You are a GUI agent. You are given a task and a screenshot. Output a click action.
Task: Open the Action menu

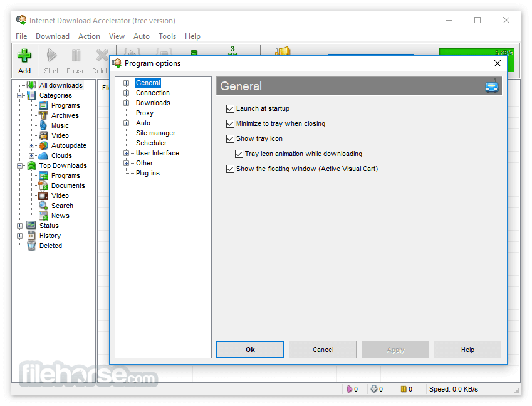point(89,36)
